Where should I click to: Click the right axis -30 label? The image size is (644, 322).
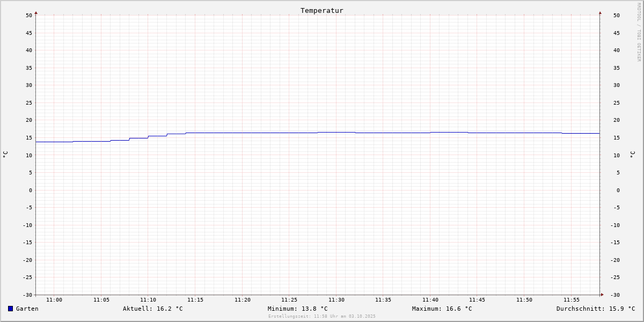(x=615, y=295)
